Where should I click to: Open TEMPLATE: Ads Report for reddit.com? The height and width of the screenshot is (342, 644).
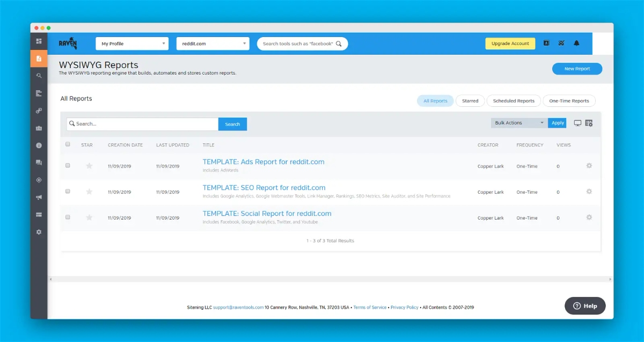(264, 162)
